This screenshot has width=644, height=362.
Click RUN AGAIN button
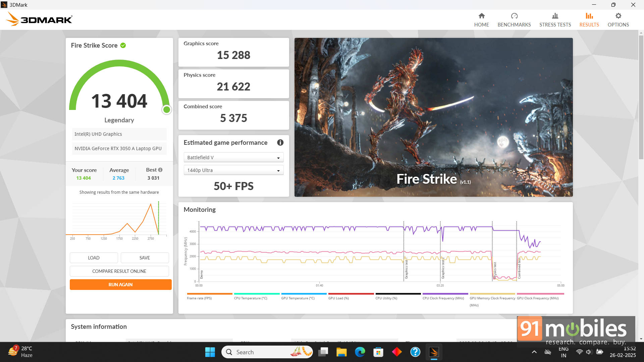[120, 284]
